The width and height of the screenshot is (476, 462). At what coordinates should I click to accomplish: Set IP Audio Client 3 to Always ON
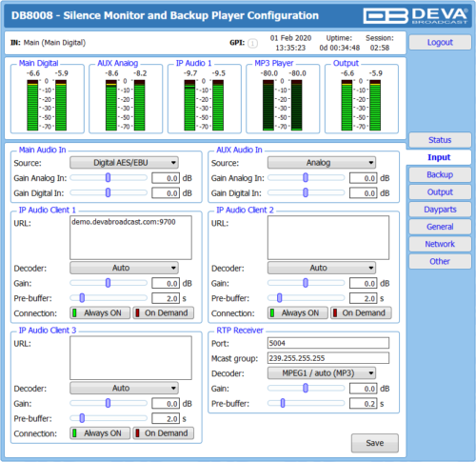pyautogui.click(x=100, y=433)
